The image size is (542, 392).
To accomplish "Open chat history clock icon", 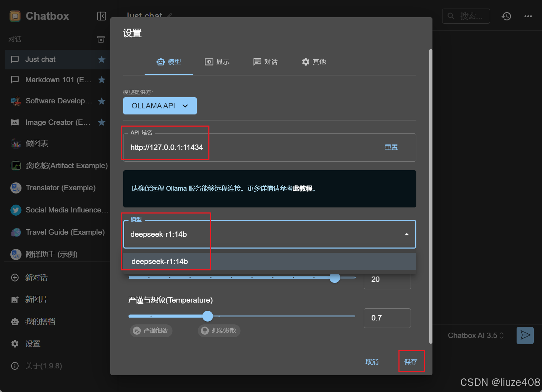I will pyautogui.click(x=506, y=16).
